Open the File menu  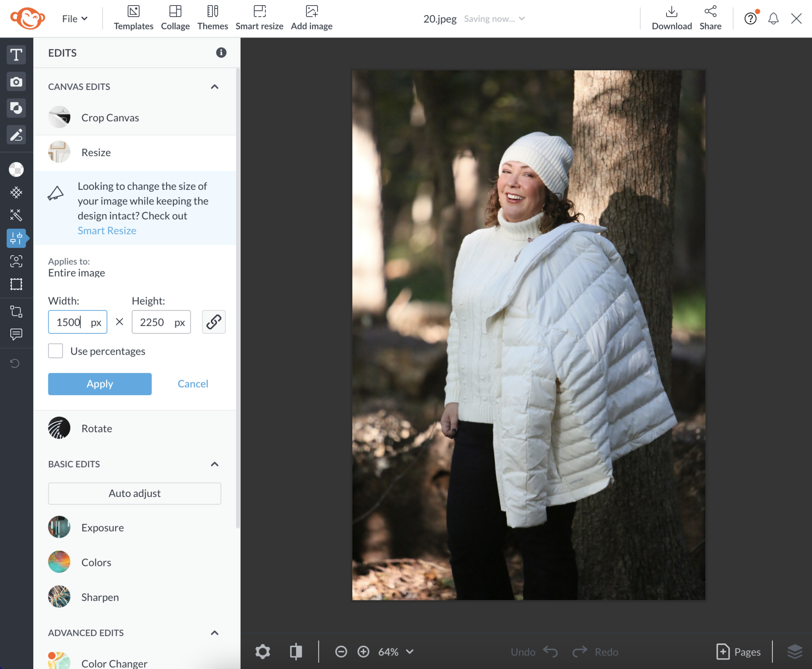(x=74, y=18)
